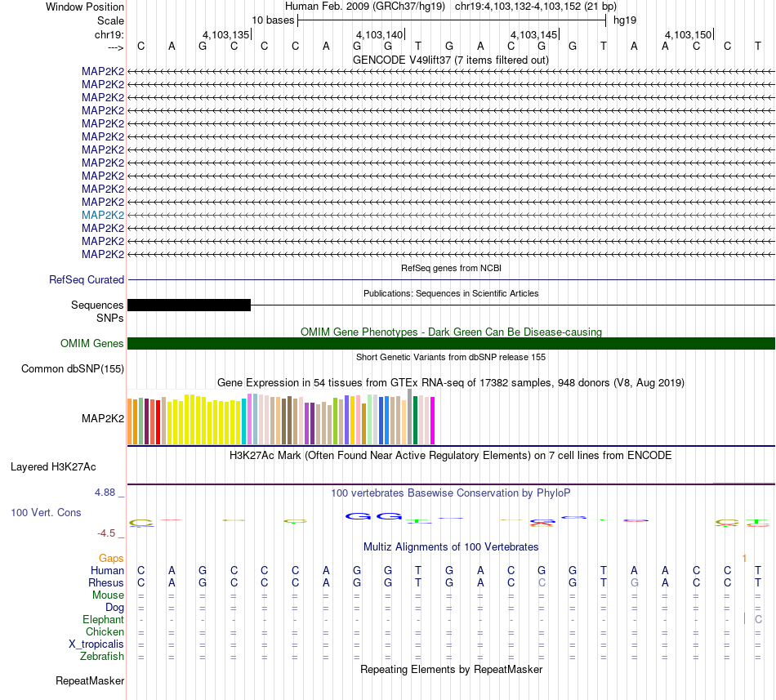Click the 4,103,140 ruler coordinate
776x700 pixels.
click(x=380, y=34)
